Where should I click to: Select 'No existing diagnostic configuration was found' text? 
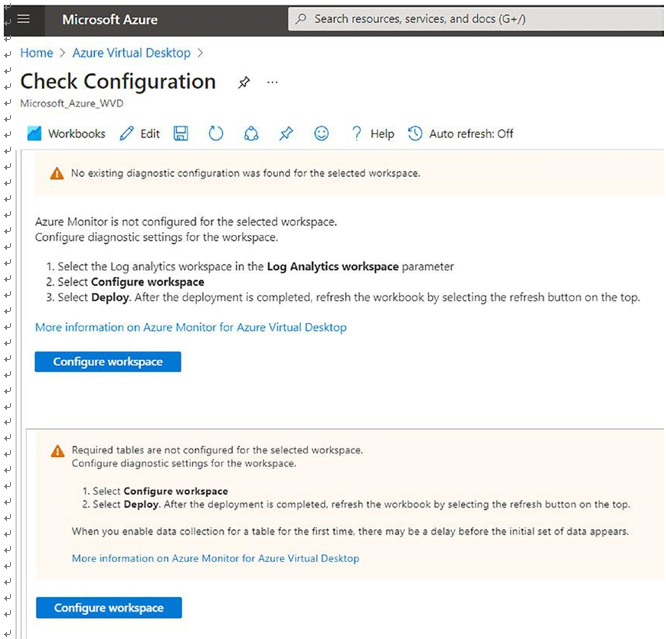[x=246, y=173]
